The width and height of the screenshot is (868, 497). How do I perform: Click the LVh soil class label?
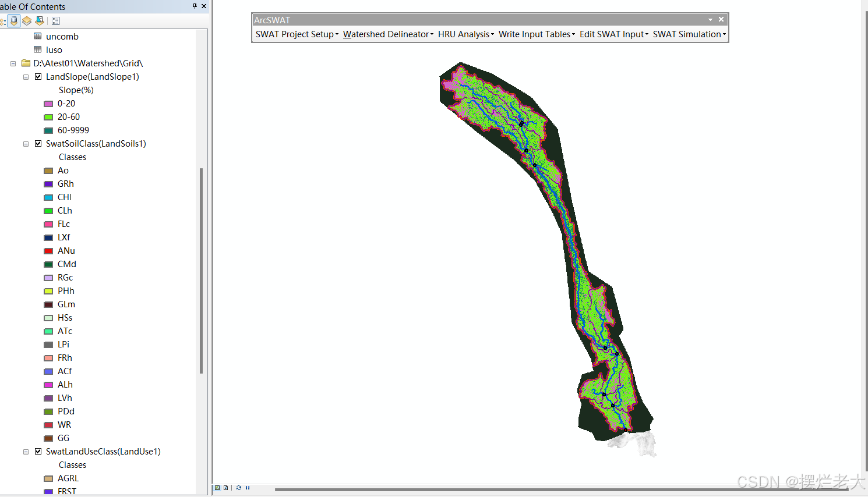click(65, 398)
